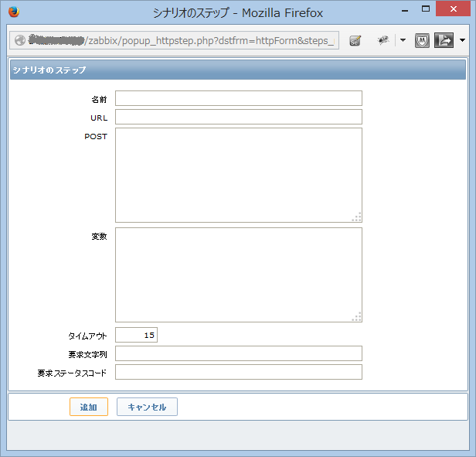Screen dimensions: 476x457
Task: Click the Firebug bug icon
Action: pyautogui.click(x=383, y=39)
